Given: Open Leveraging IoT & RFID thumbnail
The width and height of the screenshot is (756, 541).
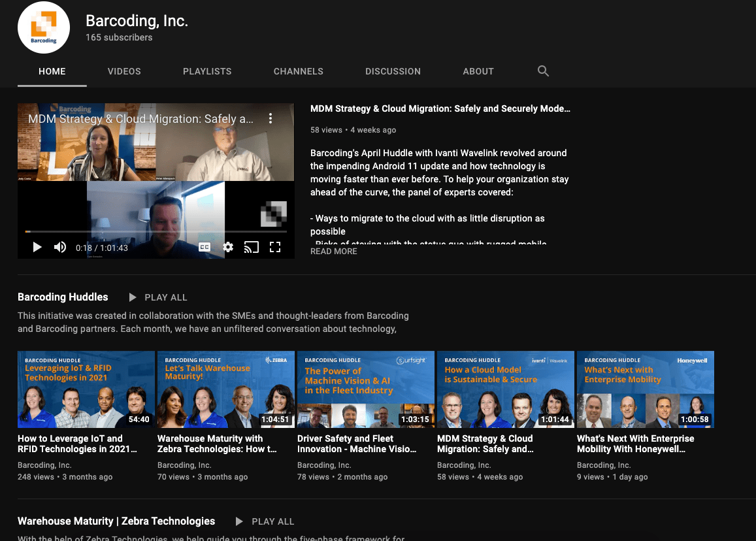Looking at the screenshot, I should pyautogui.click(x=86, y=389).
